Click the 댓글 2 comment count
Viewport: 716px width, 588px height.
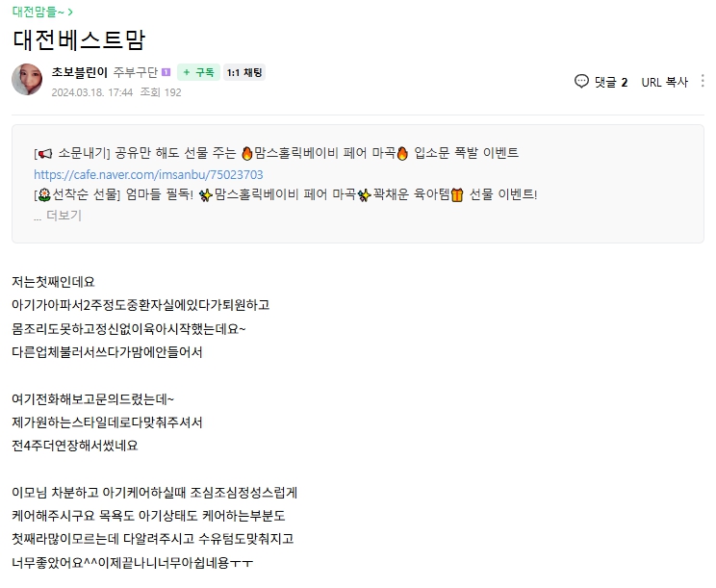coord(611,82)
